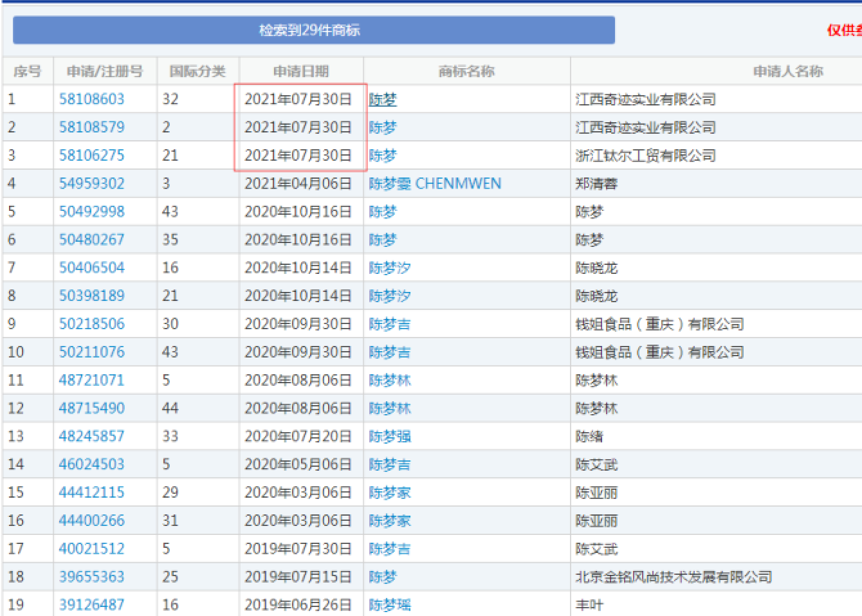Click registration number 50406504
The height and width of the screenshot is (616, 862).
point(91,268)
